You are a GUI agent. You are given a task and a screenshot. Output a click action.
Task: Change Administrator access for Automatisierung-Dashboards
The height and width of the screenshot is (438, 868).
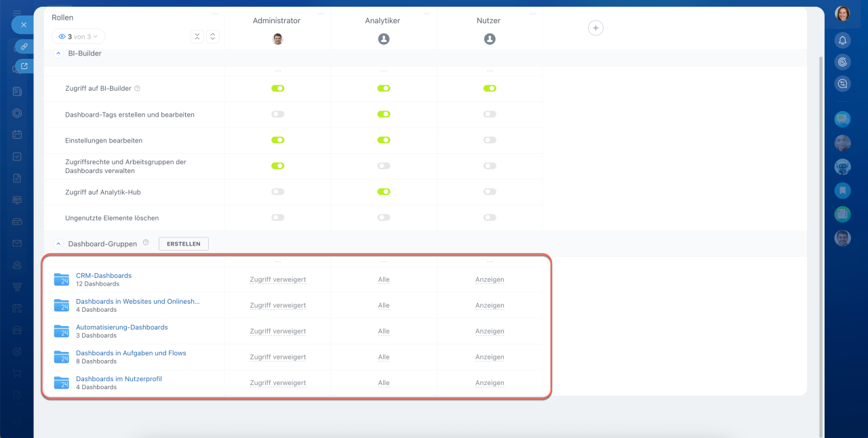277,332
